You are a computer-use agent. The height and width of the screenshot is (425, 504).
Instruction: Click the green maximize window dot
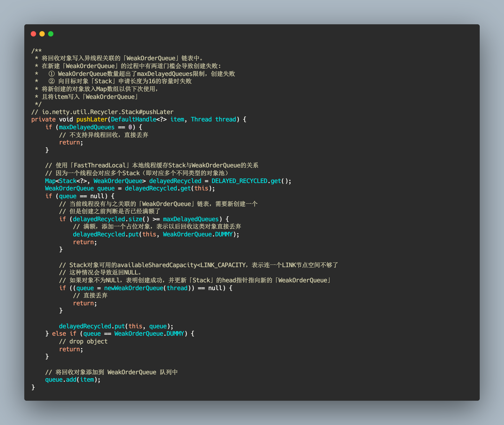51,34
